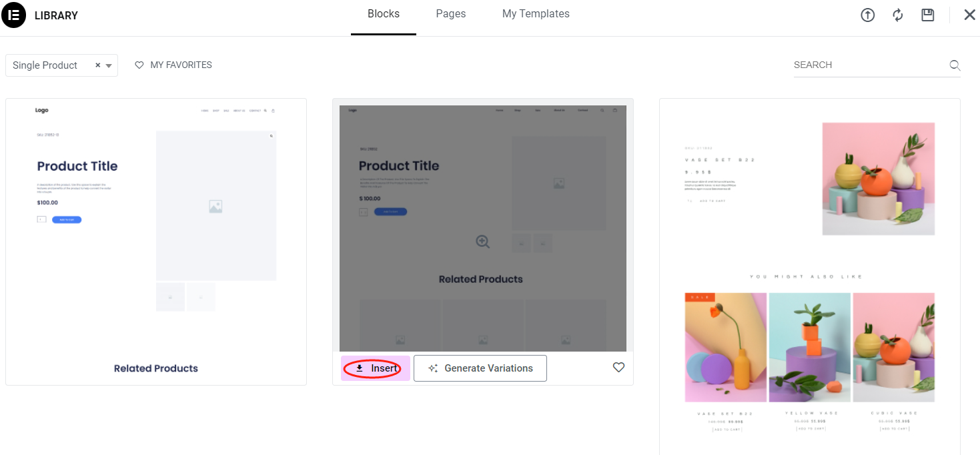Click the Insert button

[x=375, y=368]
